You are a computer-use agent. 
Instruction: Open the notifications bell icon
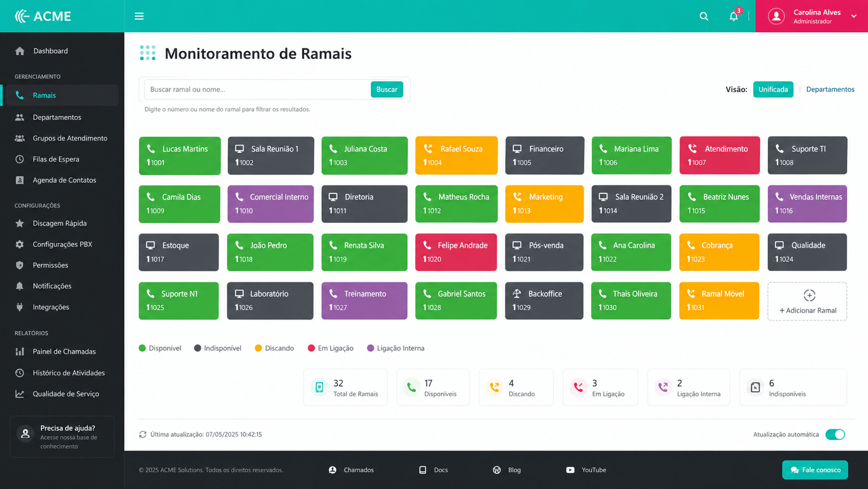pyautogui.click(x=734, y=16)
